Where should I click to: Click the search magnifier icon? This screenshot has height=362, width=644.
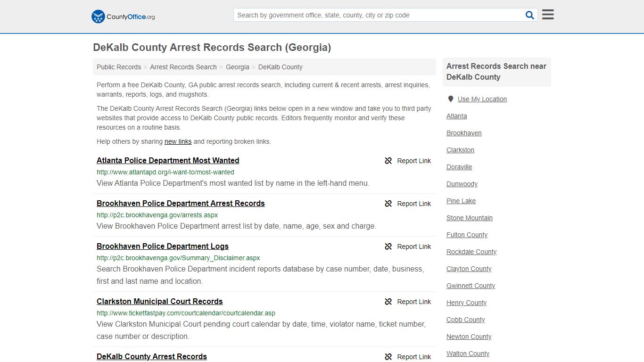coord(530,15)
